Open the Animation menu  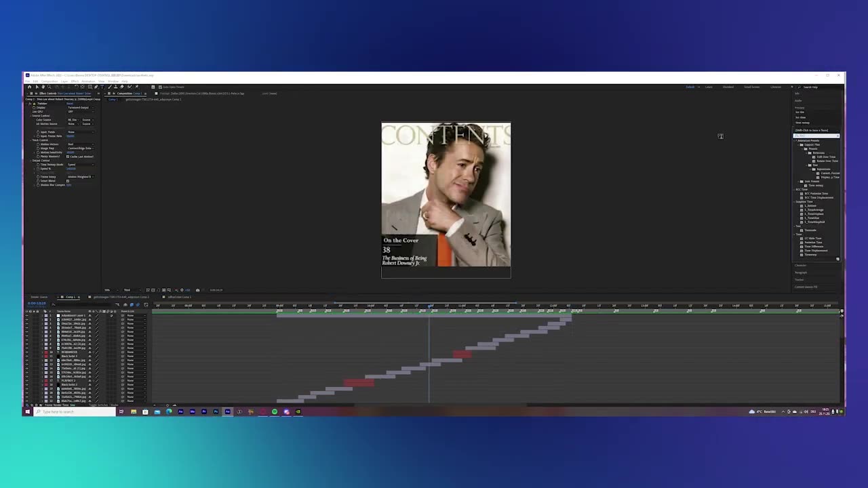tap(88, 81)
